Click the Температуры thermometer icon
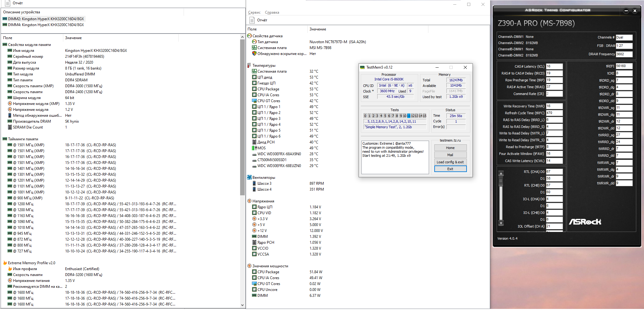Image resolution: width=644 pixels, height=326 pixels. click(249, 66)
